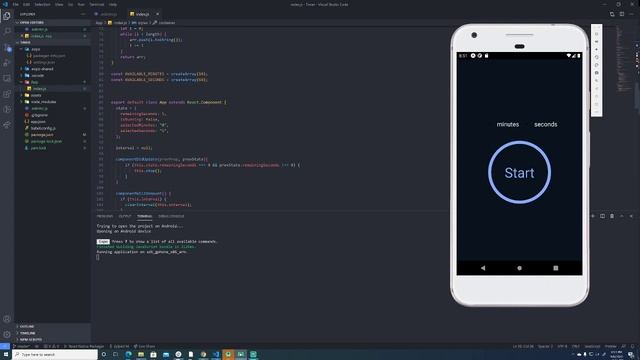Open Task View on taskbar
Image resolution: width=640 pixels, height=360 pixels.
coord(116,354)
